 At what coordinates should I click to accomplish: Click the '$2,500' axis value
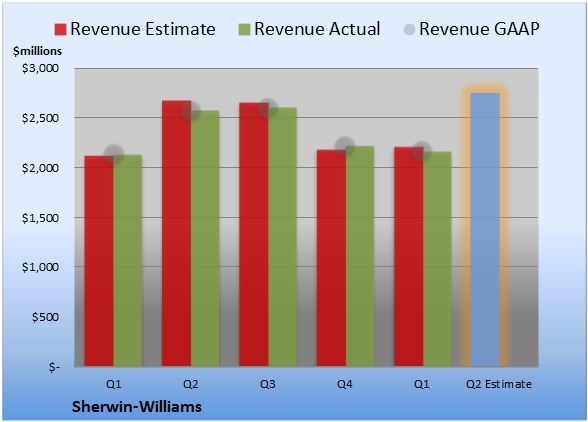pyautogui.click(x=40, y=118)
